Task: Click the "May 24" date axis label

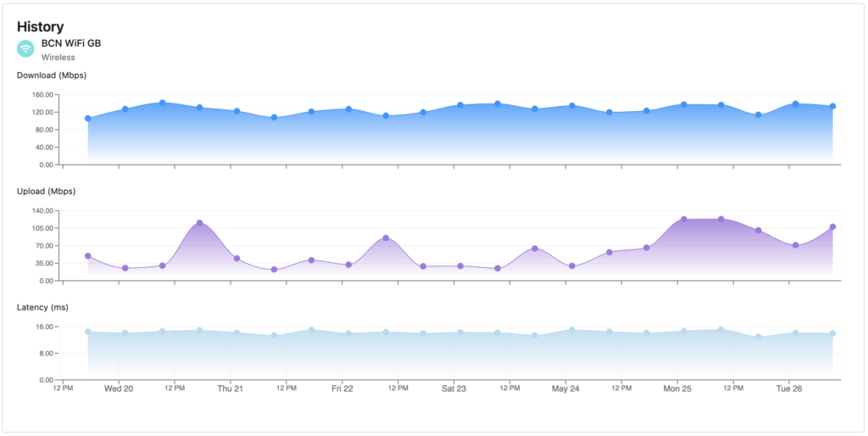Action: [x=565, y=388]
